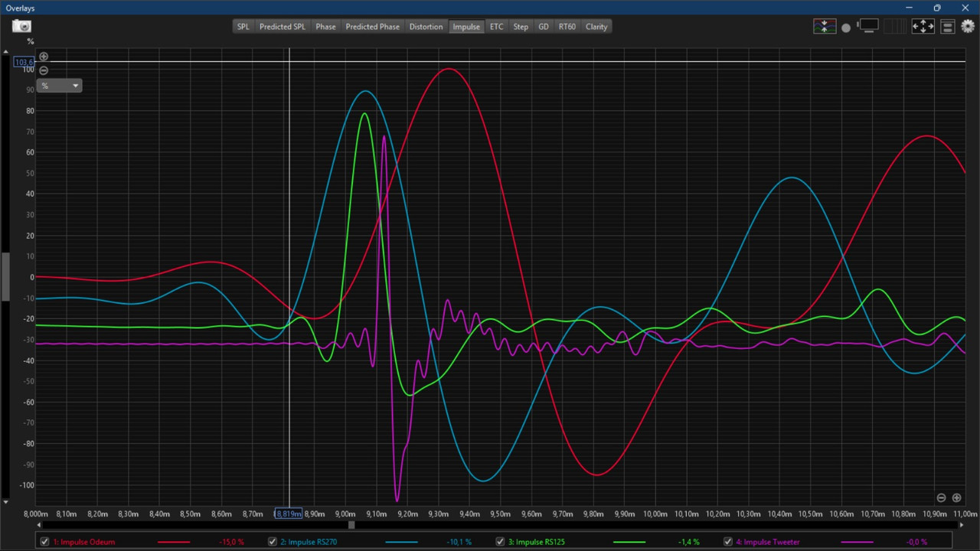This screenshot has height=551, width=980.
Task: Capture graph image with the camera icon
Action: pyautogui.click(x=21, y=26)
